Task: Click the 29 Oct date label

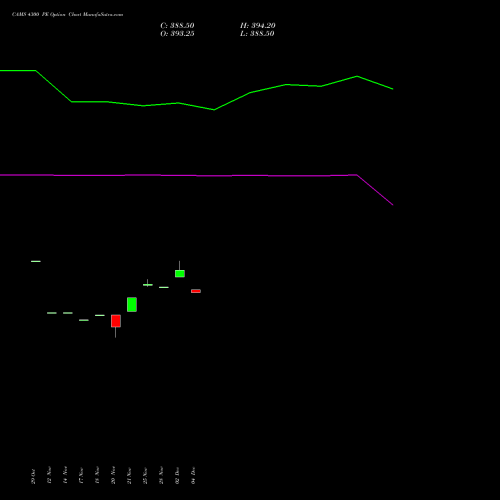Action: click(33, 476)
